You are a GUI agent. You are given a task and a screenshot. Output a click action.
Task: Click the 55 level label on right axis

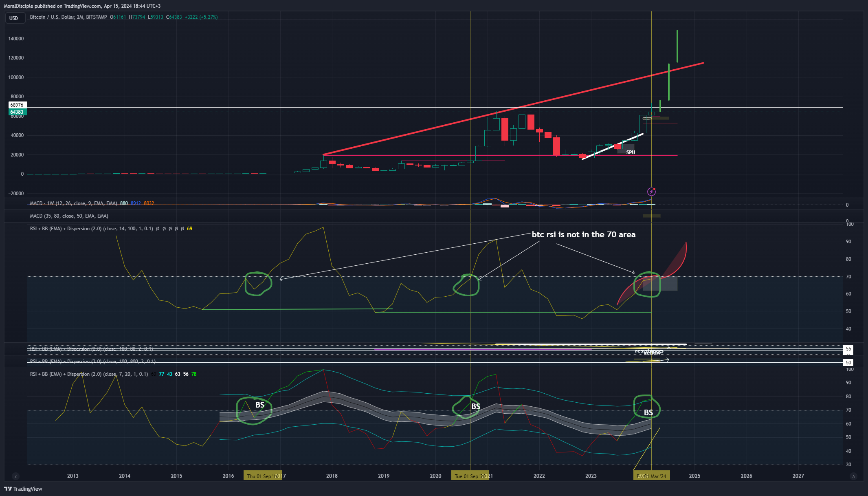(848, 349)
